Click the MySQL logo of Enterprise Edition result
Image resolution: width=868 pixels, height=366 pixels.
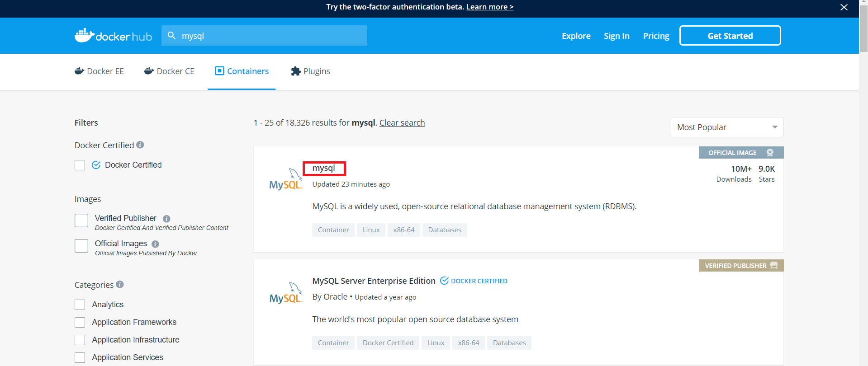[286, 293]
